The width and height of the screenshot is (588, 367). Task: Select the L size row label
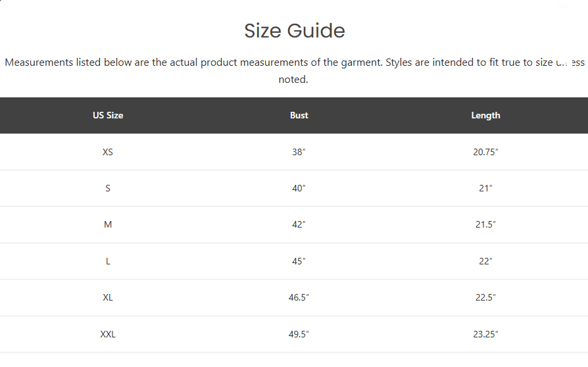pyautogui.click(x=108, y=261)
